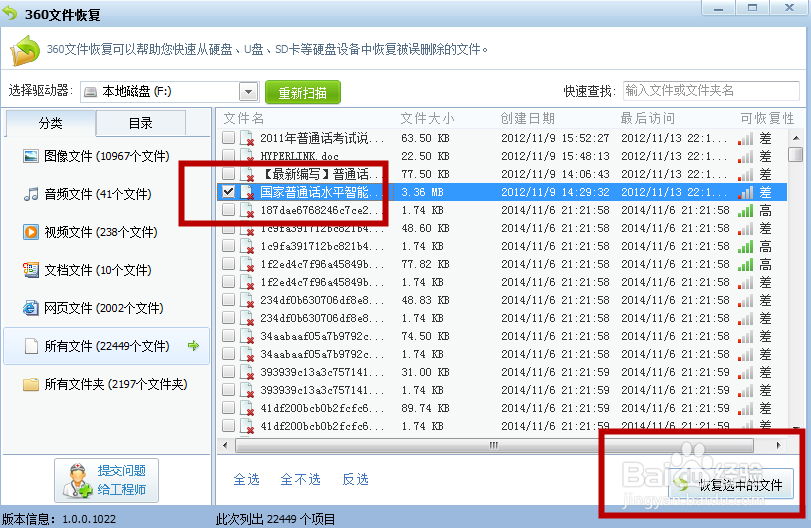Sort by 最后访问 column header

pyautogui.click(x=648, y=118)
